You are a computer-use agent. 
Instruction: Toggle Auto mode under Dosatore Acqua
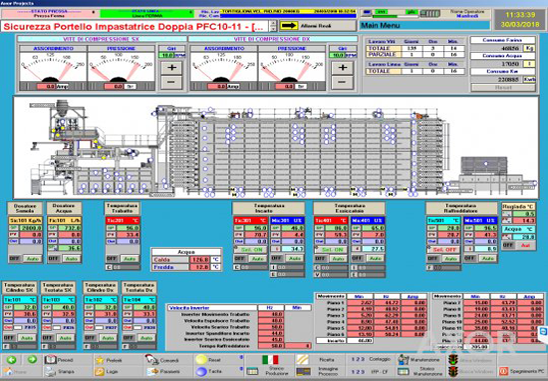pos(72,259)
